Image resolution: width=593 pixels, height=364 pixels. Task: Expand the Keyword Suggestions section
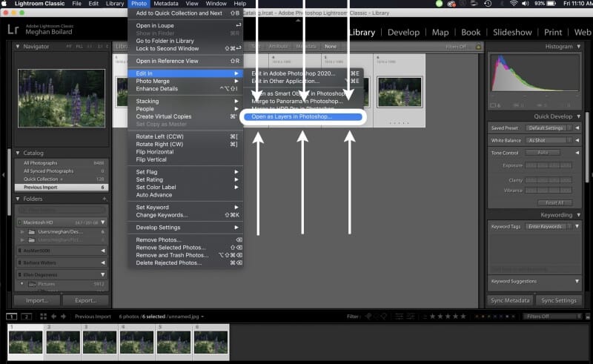coord(577,281)
